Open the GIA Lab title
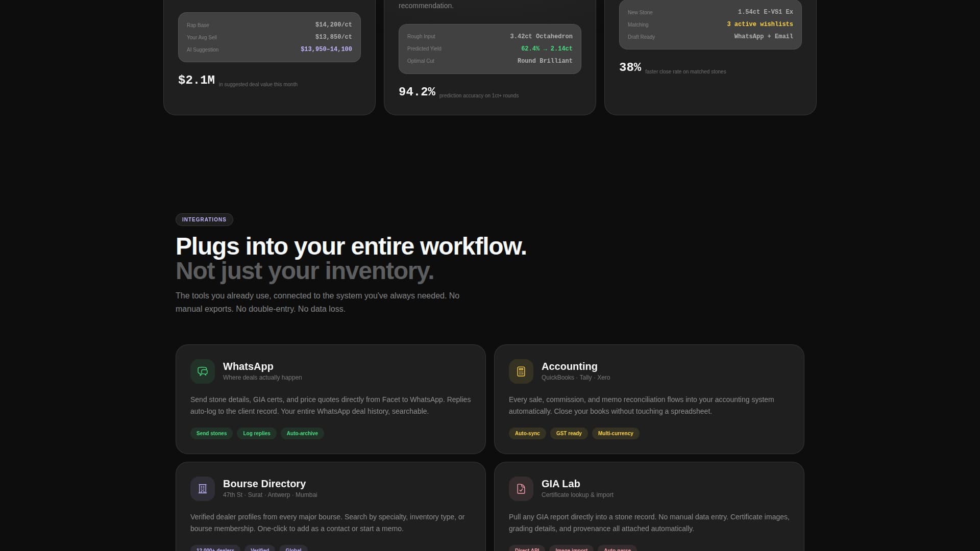This screenshot has width=980, height=551. [x=560, y=484]
